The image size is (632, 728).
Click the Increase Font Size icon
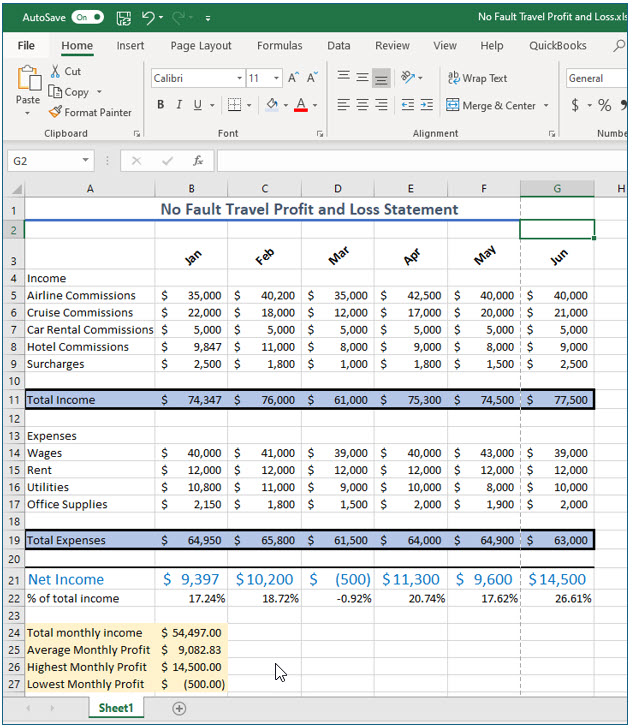click(x=293, y=78)
